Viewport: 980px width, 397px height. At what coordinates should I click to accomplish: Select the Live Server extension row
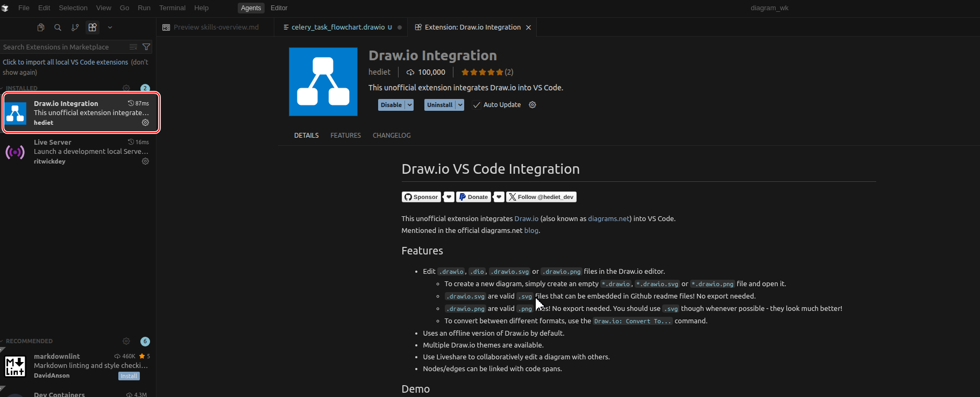pos(78,152)
